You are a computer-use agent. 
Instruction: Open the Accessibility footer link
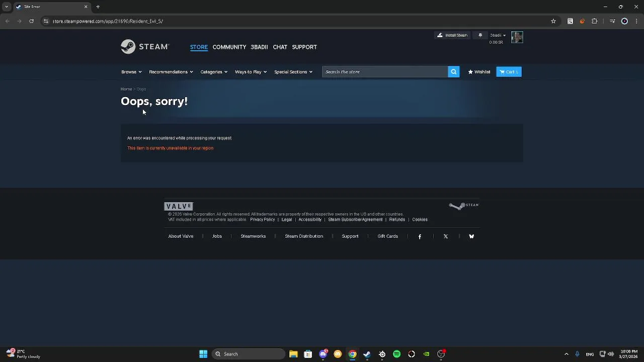[x=310, y=220]
